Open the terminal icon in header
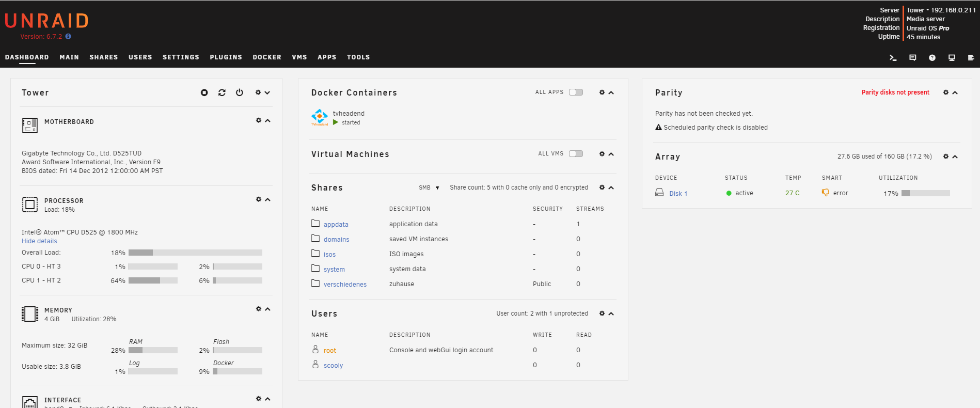The height and width of the screenshot is (408, 980). click(x=893, y=58)
